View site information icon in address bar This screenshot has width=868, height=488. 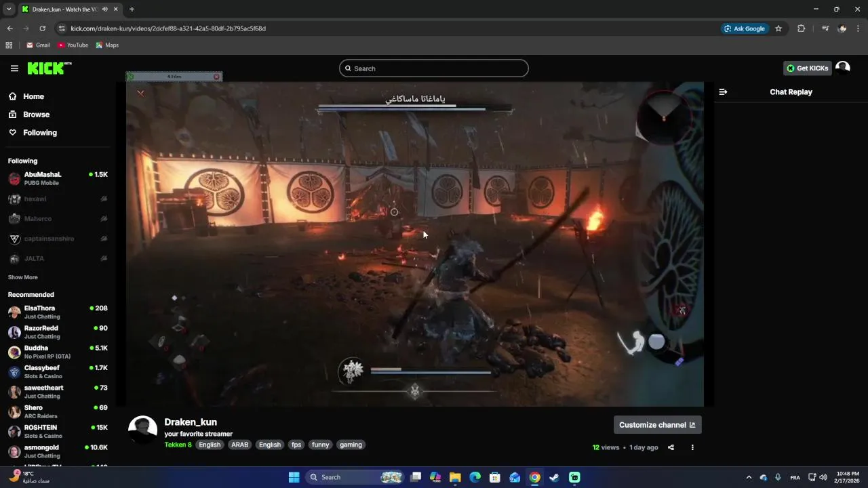62,28
